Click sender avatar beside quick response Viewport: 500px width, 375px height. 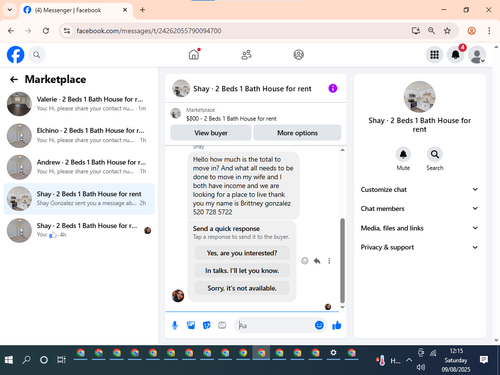(x=178, y=295)
